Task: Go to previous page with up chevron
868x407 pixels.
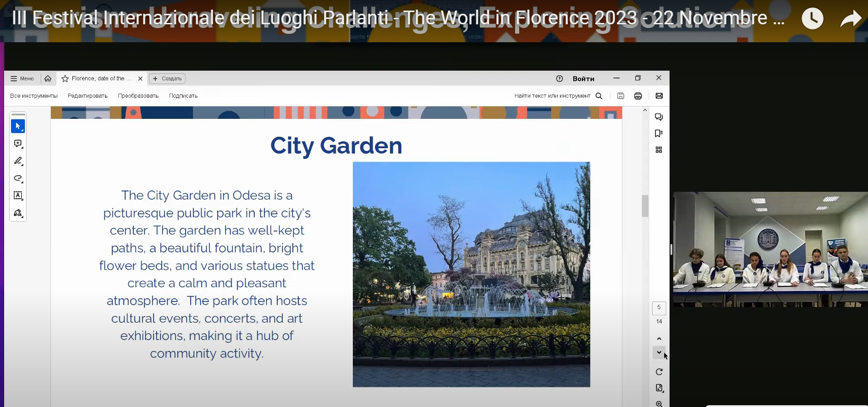Action: [659, 339]
